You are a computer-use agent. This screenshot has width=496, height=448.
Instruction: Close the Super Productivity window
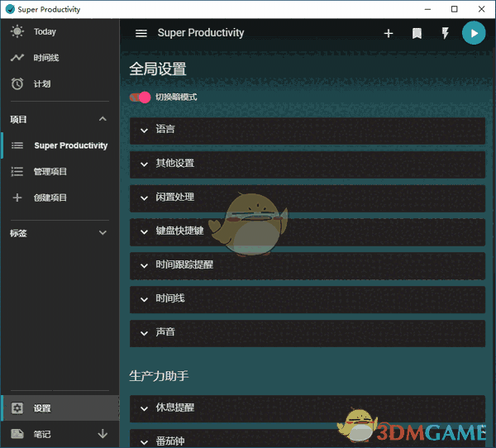(481, 9)
